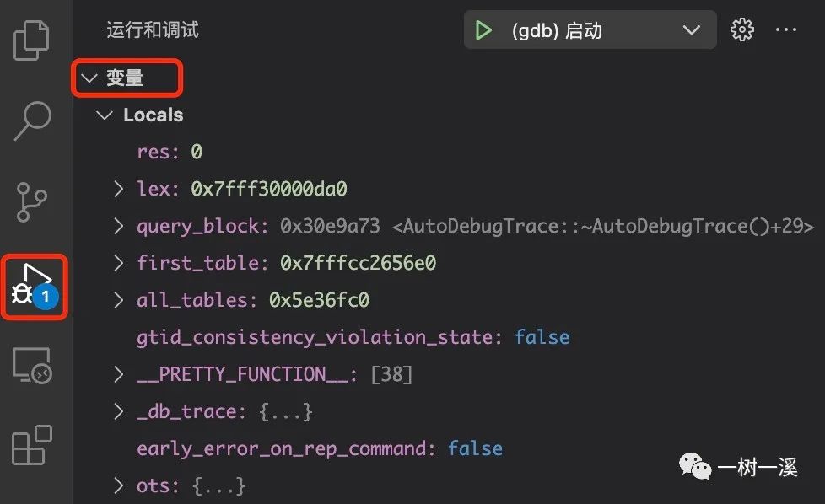
Task: Open the debug configuration dropdown chevron
Action: click(692, 29)
